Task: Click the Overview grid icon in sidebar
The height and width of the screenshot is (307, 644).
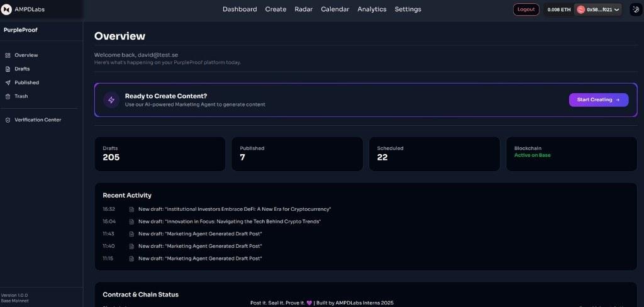Action: [8, 55]
